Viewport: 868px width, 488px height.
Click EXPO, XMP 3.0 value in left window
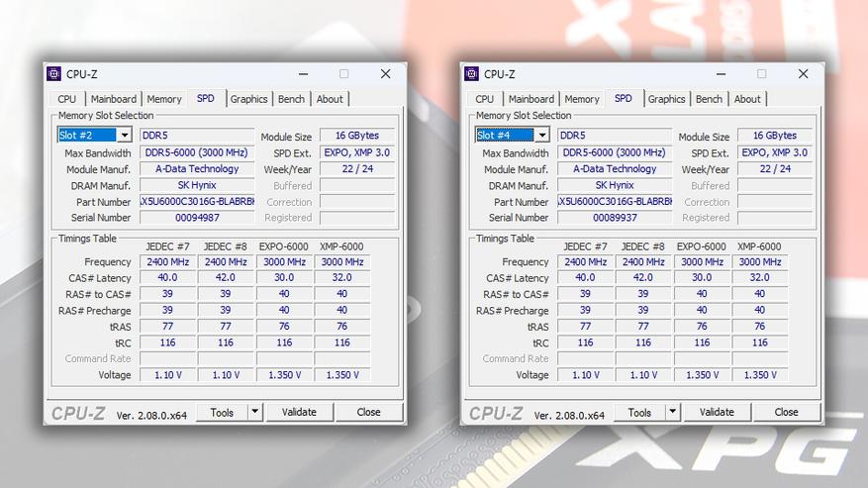pos(357,152)
